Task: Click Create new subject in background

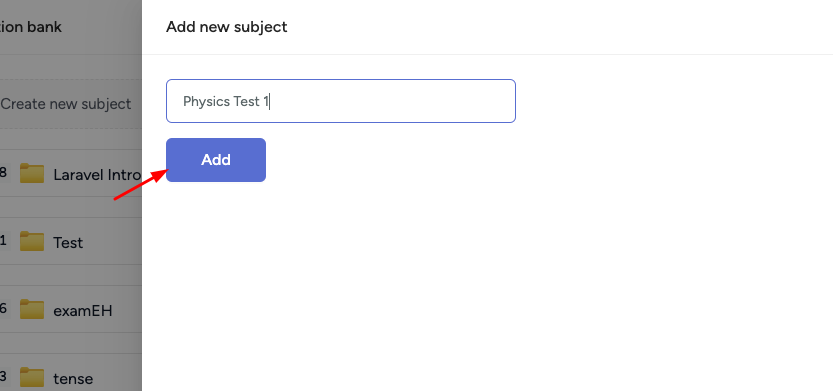Action: [65, 104]
